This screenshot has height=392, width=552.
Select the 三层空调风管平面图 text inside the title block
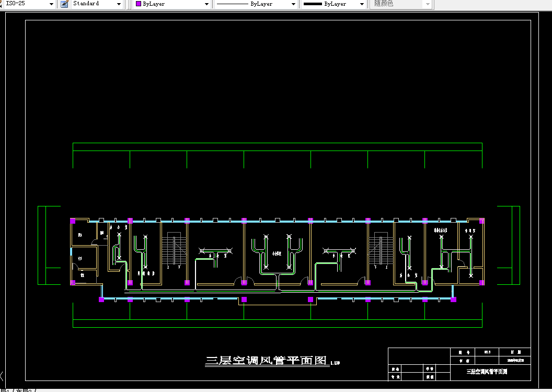[x=487, y=372]
